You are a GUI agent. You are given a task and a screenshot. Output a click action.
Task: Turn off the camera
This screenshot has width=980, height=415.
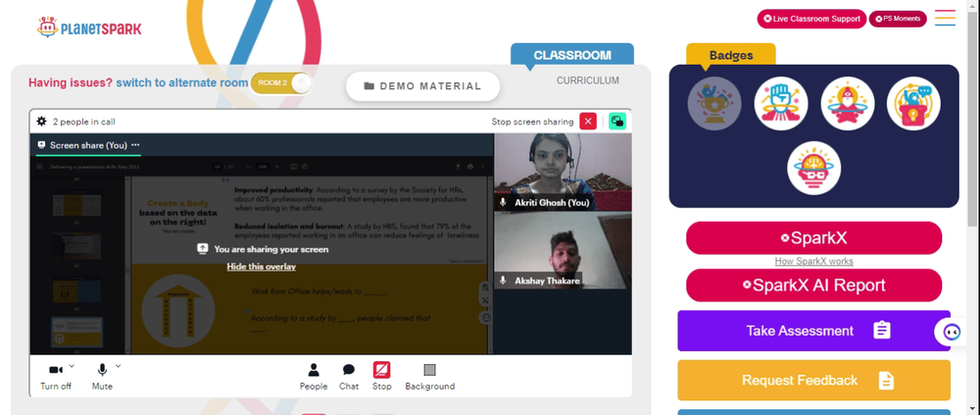[56, 376]
